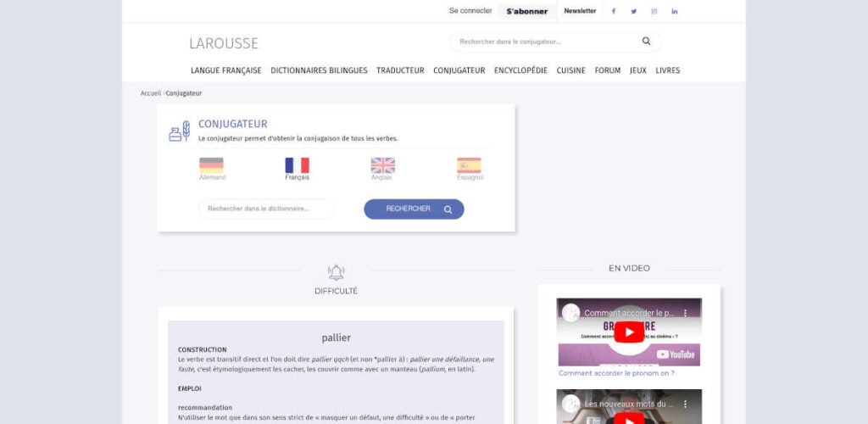Click magnifier icon in header search bar
The height and width of the screenshot is (424, 868).
646,41
